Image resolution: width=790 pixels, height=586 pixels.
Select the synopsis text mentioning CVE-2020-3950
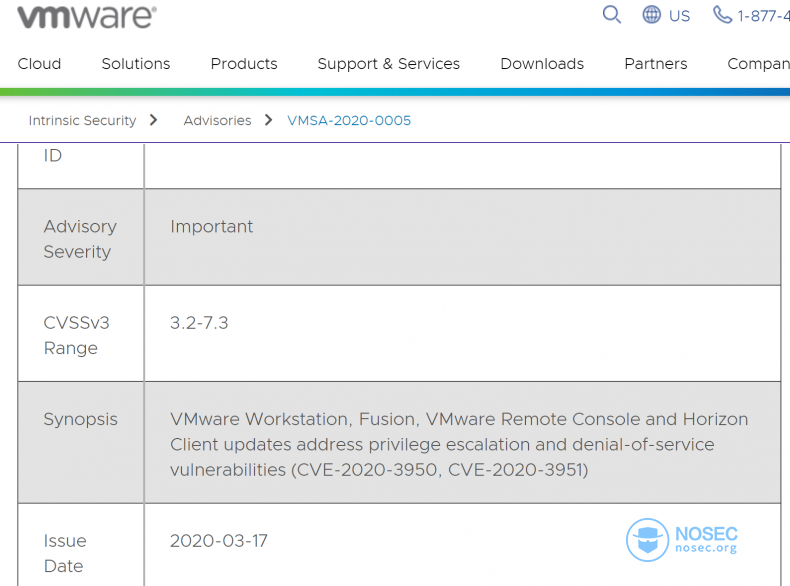[x=459, y=444]
